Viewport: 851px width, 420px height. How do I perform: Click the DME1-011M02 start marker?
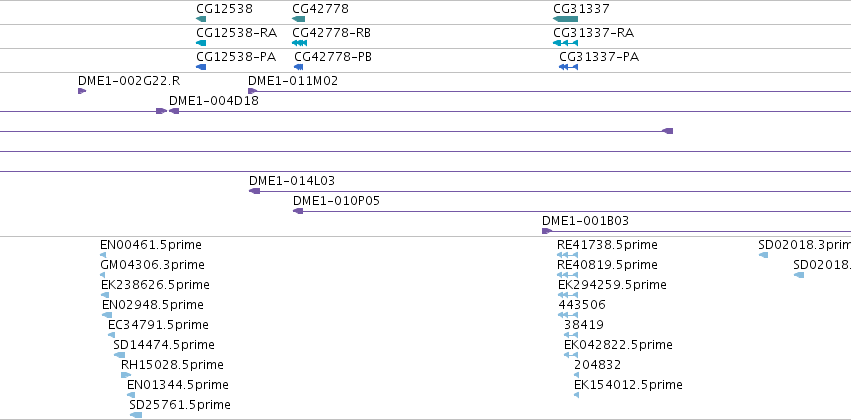tap(252, 91)
